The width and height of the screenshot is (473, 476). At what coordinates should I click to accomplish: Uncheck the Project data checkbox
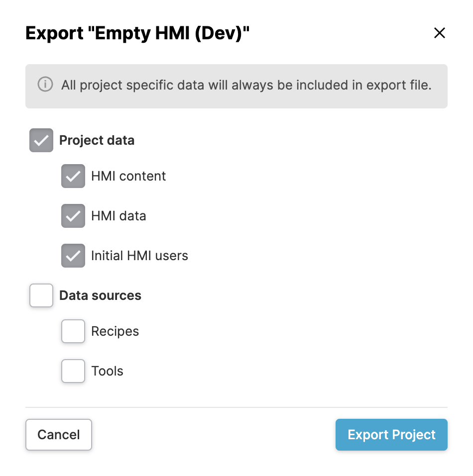(41, 140)
